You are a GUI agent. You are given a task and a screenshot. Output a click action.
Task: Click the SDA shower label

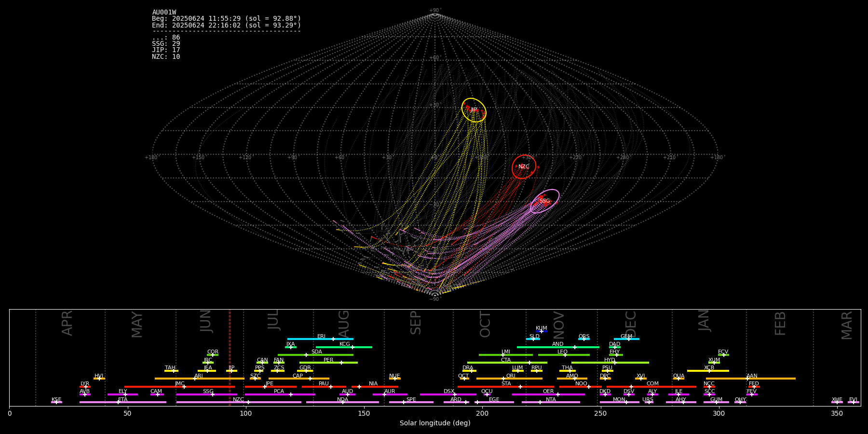pyautogui.click(x=317, y=352)
